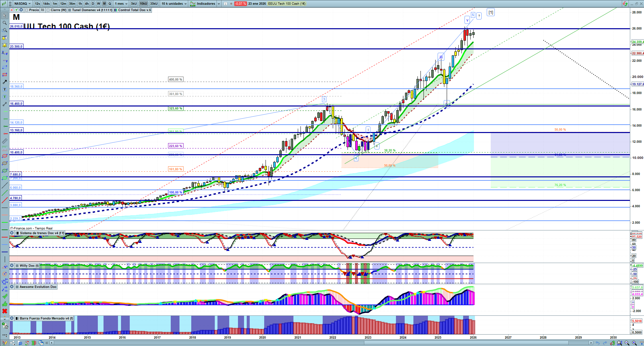Click the Indicadores chart icon

tap(193, 4)
